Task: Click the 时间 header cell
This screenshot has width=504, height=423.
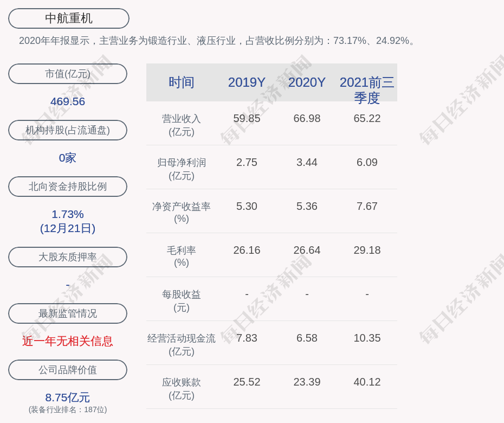Action: [x=181, y=82]
